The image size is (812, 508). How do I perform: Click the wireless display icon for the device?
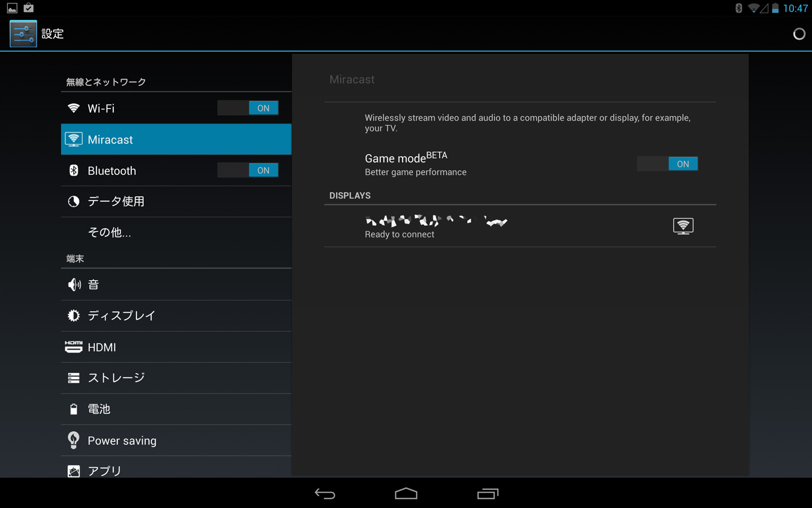click(683, 226)
